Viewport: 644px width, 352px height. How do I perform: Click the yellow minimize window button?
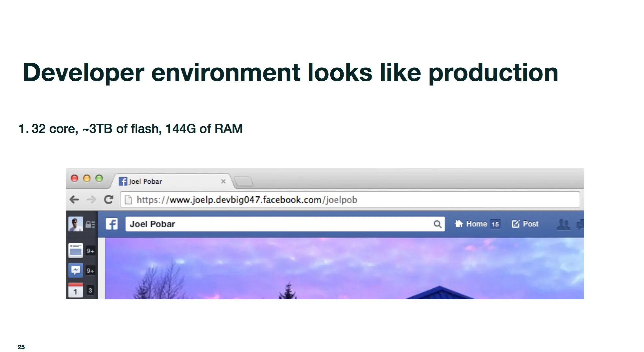click(87, 178)
